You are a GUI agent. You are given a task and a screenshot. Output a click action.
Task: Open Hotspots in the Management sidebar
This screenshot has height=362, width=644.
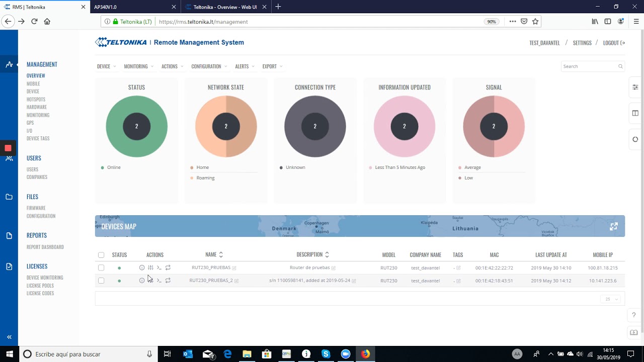36,100
